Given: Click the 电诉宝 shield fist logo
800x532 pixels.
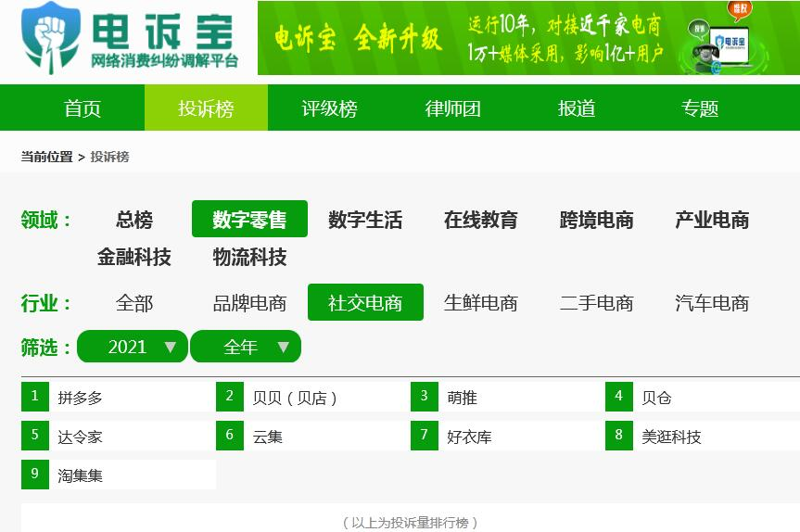Looking at the screenshot, I should tap(50, 39).
